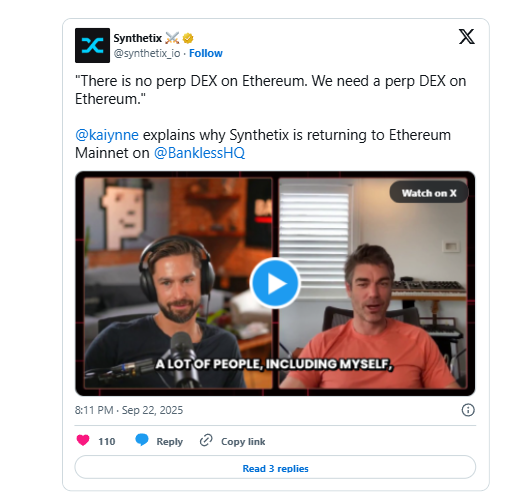The height and width of the screenshot is (502, 526).
Task: Open the Synthetix profile avatar
Action: [92, 45]
